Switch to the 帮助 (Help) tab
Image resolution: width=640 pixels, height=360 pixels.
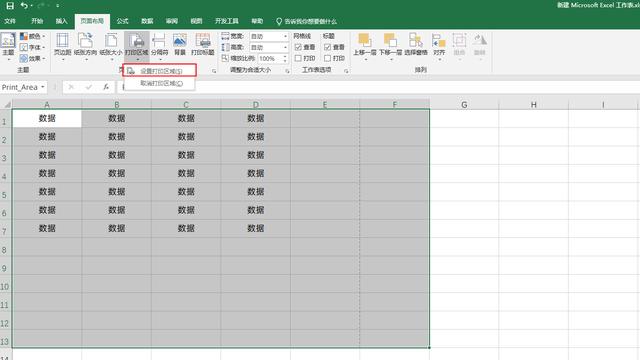click(x=257, y=21)
